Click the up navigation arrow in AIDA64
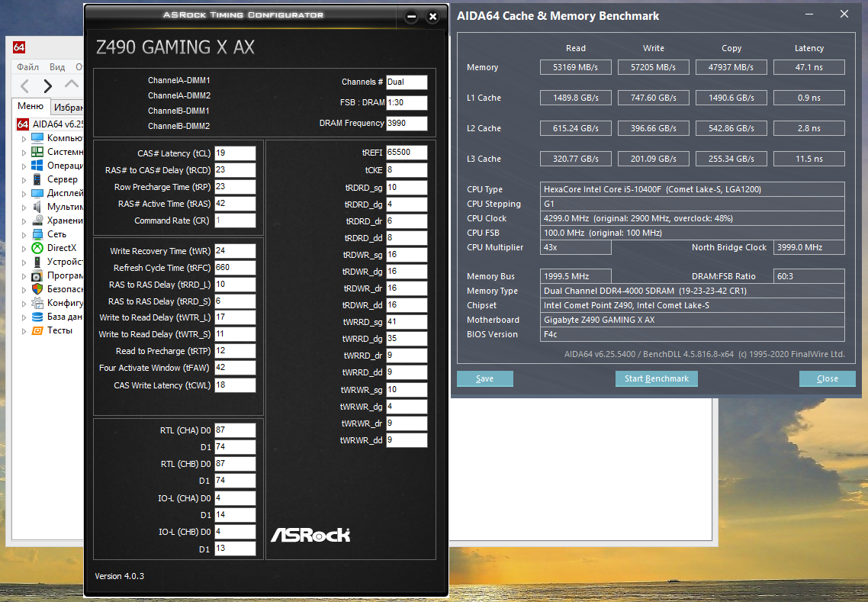The width and height of the screenshot is (868, 602). click(72, 84)
